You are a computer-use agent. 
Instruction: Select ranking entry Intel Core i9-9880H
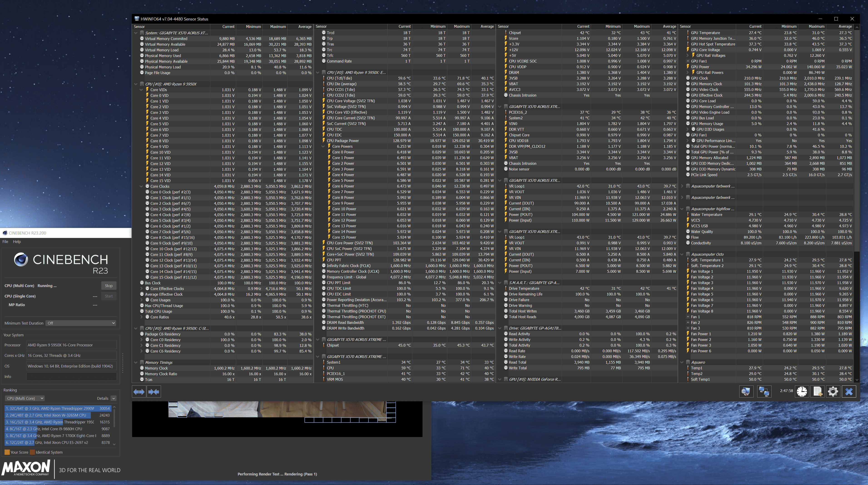pos(58,429)
